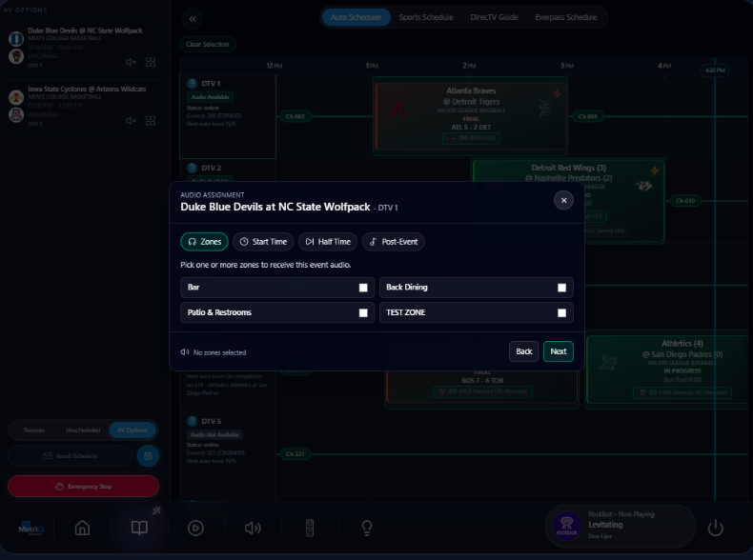753x560 pixels.
Task: Close the Audio Assignment dialog
Action: (563, 200)
